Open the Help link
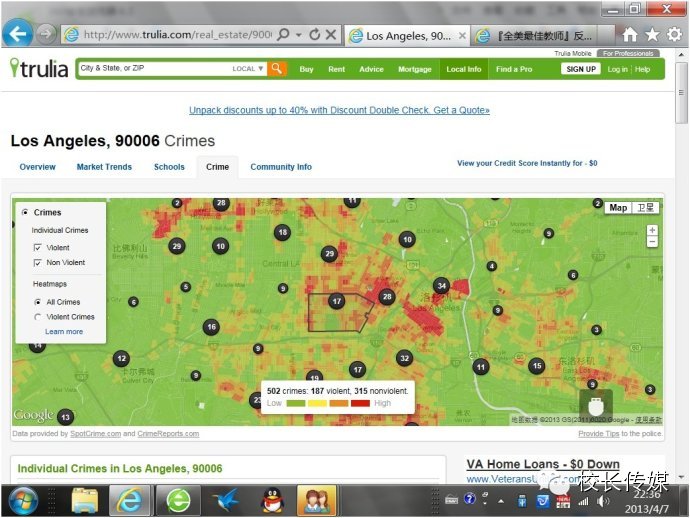Viewport: 690px width, 518px height. click(642, 69)
